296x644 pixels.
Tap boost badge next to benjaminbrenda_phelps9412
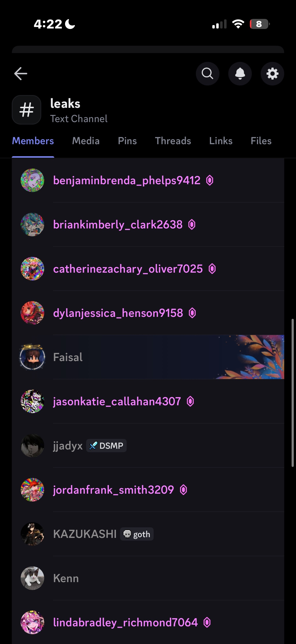coord(210,180)
